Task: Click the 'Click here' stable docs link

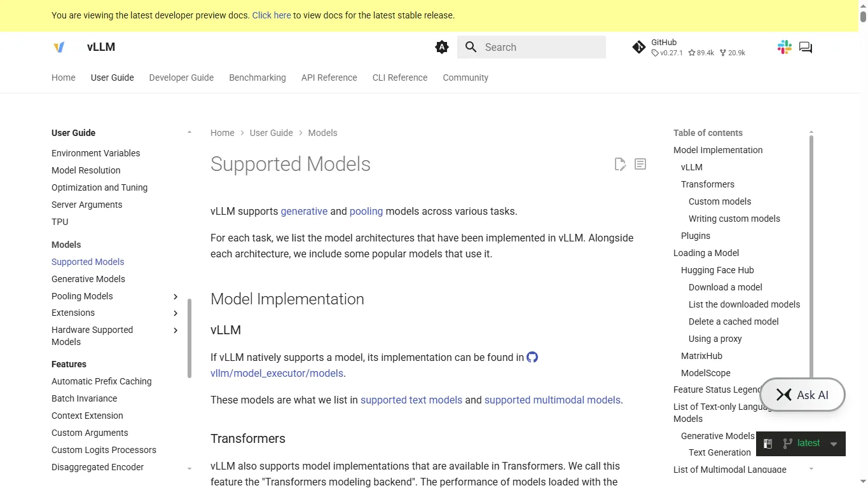Action: pyautogui.click(x=272, y=15)
